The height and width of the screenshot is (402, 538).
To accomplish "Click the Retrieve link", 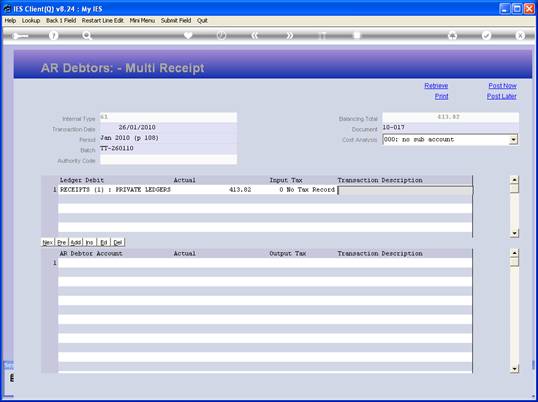I will coord(436,86).
